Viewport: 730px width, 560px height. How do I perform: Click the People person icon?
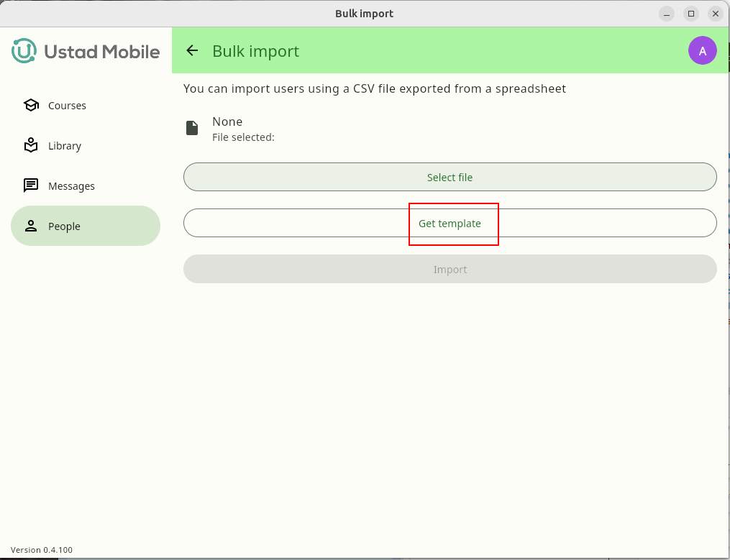[x=31, y=226]
